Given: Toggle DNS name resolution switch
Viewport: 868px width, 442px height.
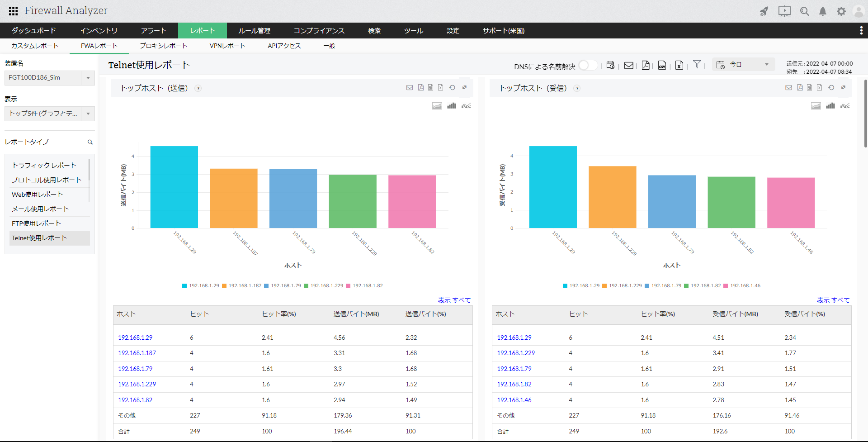Looking at the screenshot, I should coord(588,66).
